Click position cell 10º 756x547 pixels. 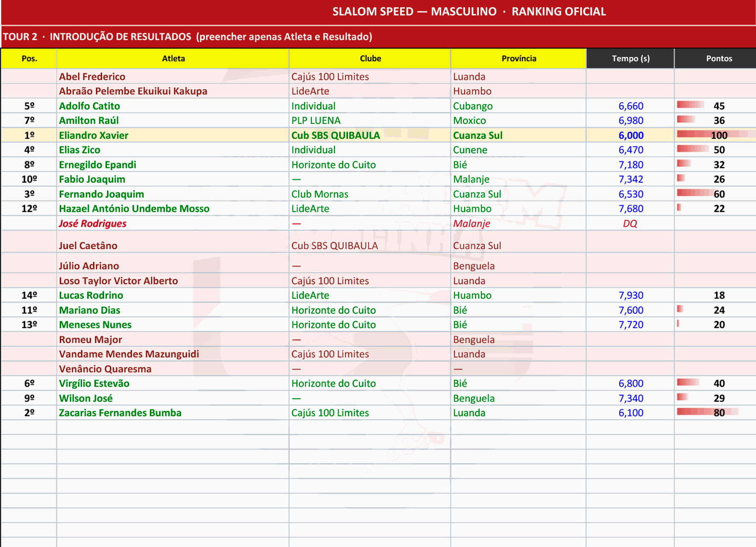click(x=29, y=179)
